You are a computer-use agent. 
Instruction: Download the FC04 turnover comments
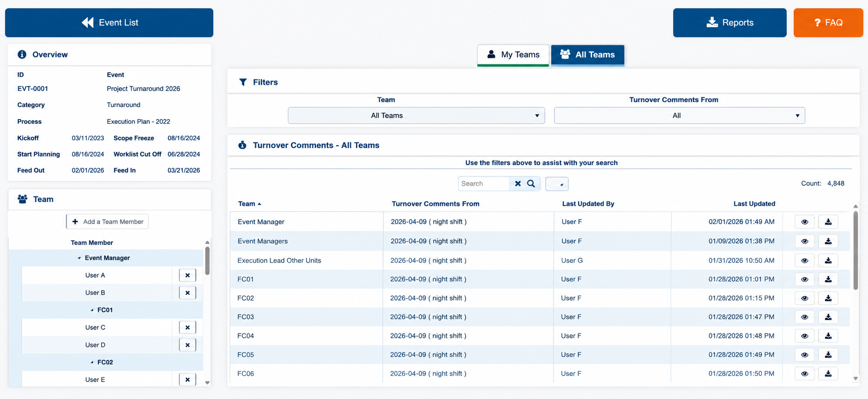[828, 336]
